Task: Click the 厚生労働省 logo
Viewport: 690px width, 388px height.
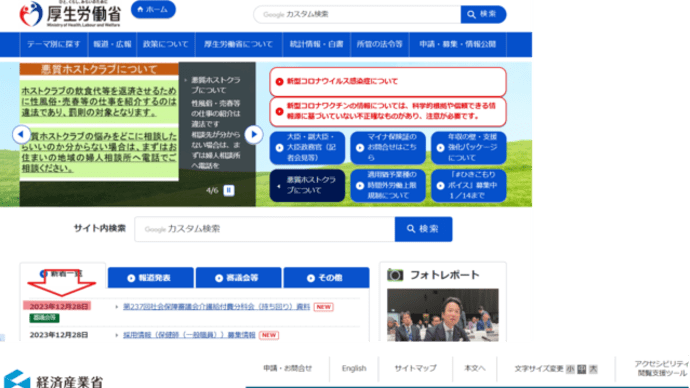Action: (x=70, y=14)
